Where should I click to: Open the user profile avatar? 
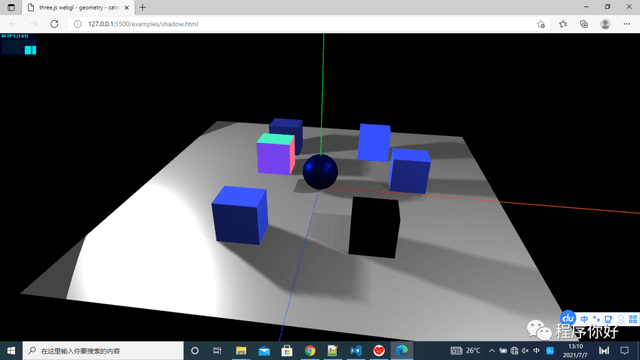click(605, 24)
